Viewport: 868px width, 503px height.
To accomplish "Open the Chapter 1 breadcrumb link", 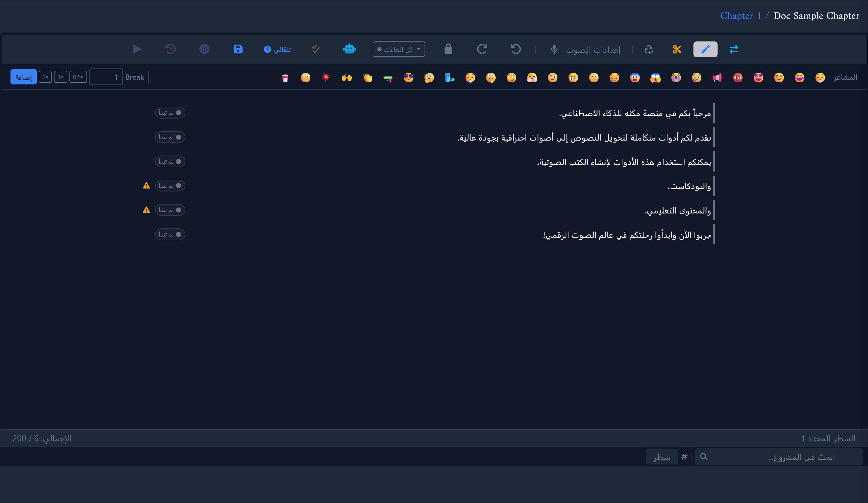I will [741, 15].
